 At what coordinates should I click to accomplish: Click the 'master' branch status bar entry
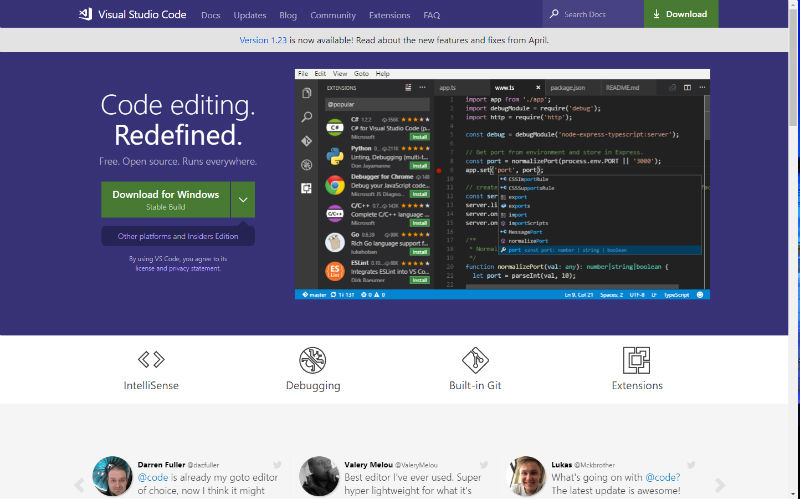click(314, 295)
